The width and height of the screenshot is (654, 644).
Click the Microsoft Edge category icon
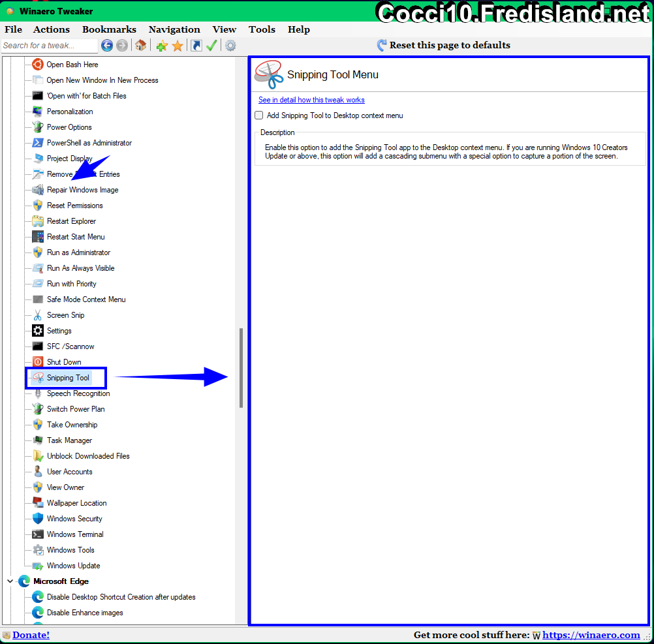[x=24, y=581]
